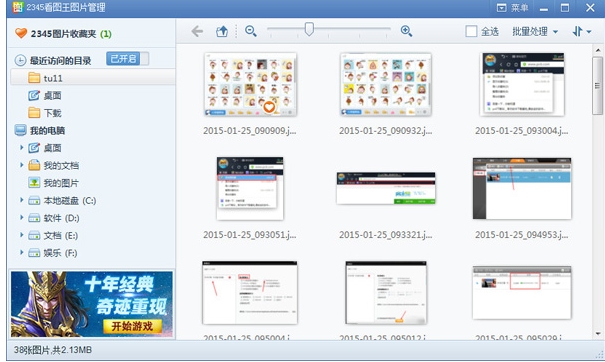Select thumbnail 2015-01-25_090909

coord(250,84)
